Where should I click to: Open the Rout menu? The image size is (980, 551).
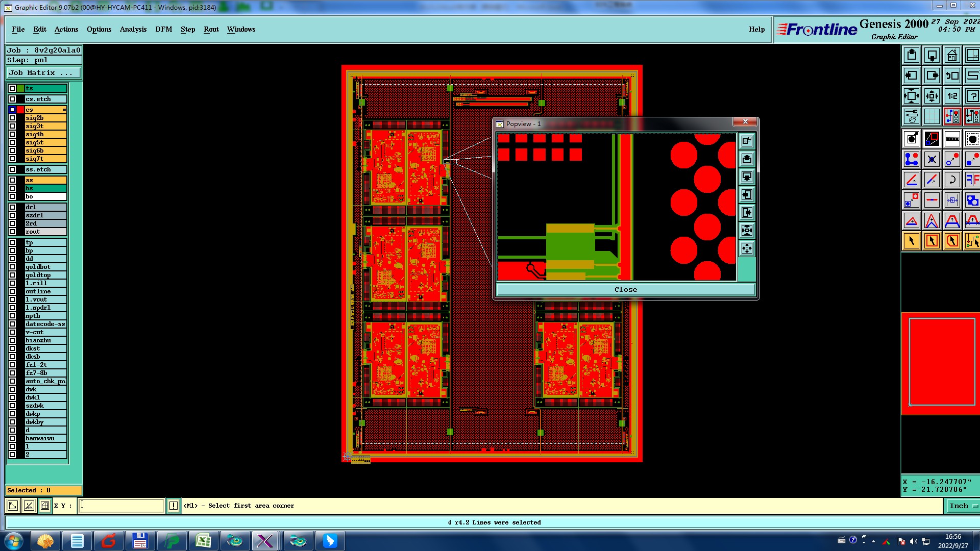211,29
